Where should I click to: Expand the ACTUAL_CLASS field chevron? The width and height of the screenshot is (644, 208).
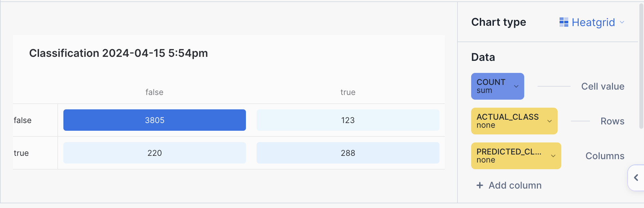coord(550,121)
